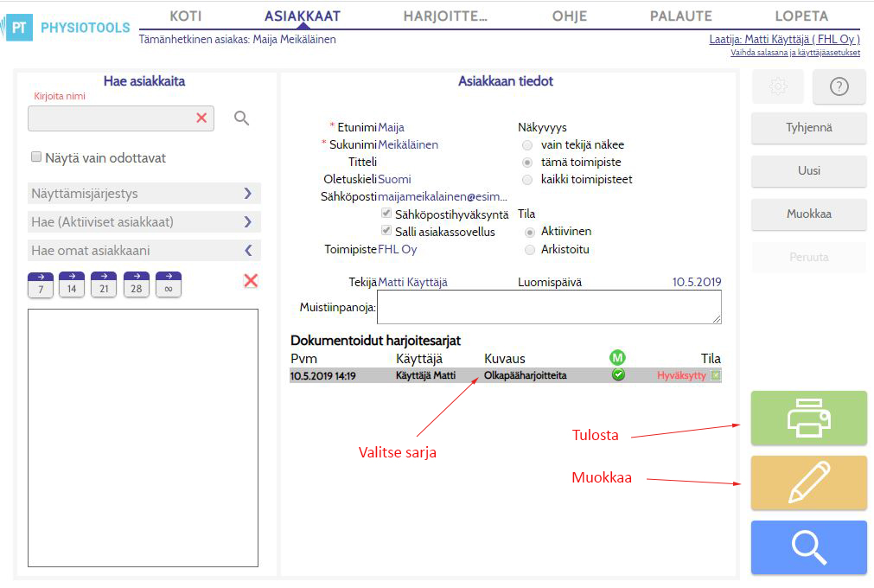The image size is (874, 588).
Task: Open Vaihda salasana ja käyttäjäasetukset link
Action: pyautogui.click(x=794, y=53)
